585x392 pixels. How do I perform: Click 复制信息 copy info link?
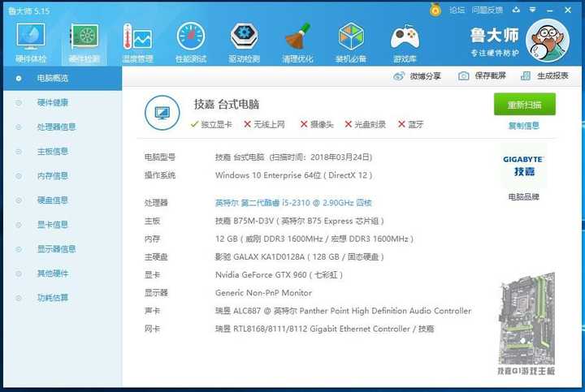524,126
